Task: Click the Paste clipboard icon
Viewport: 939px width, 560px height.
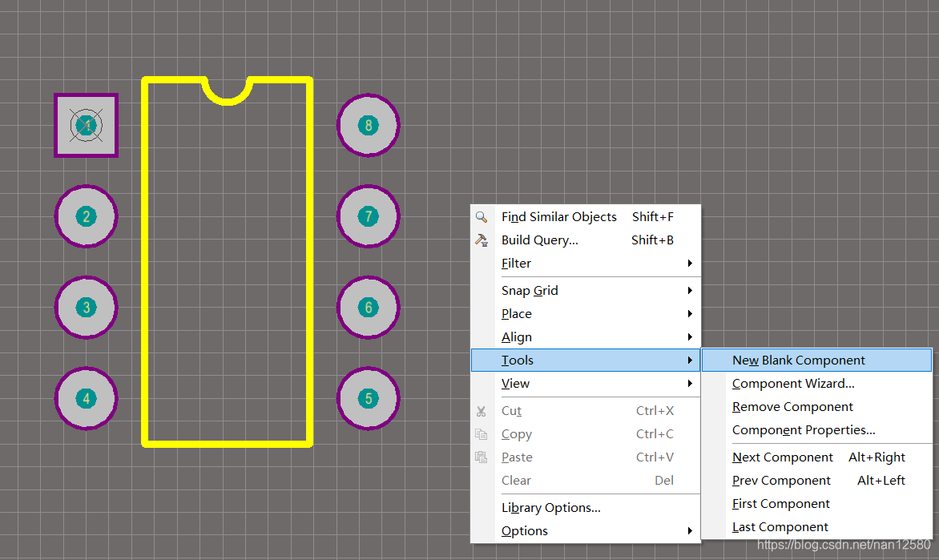Action: [481, 457]
